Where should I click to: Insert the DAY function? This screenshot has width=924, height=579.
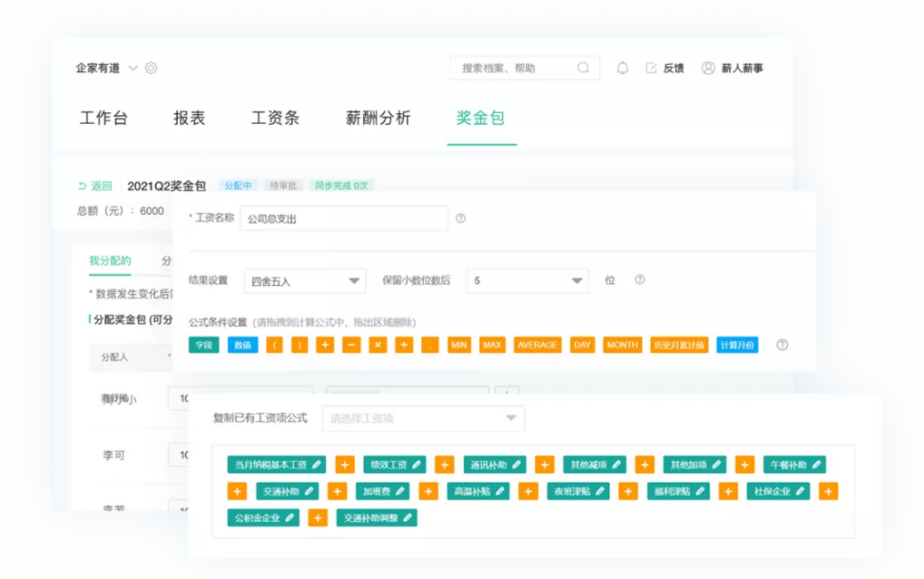pos(582,345)
